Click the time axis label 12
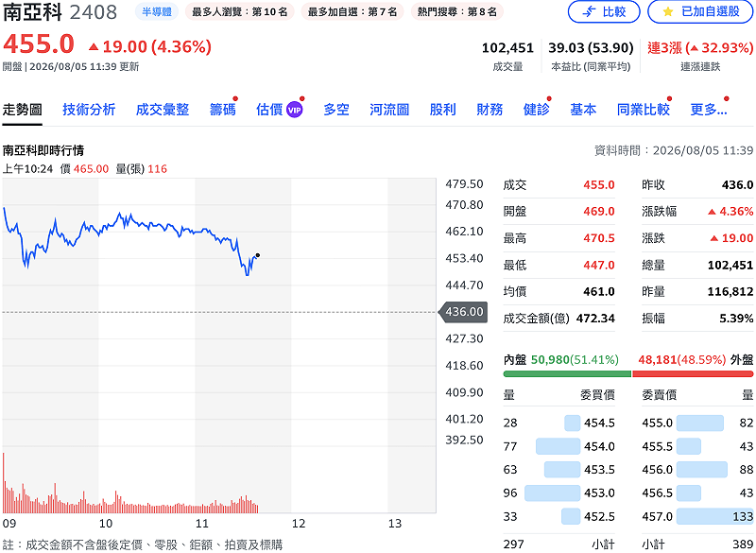This screenshot has height=553, width=756. coord(299,524)
